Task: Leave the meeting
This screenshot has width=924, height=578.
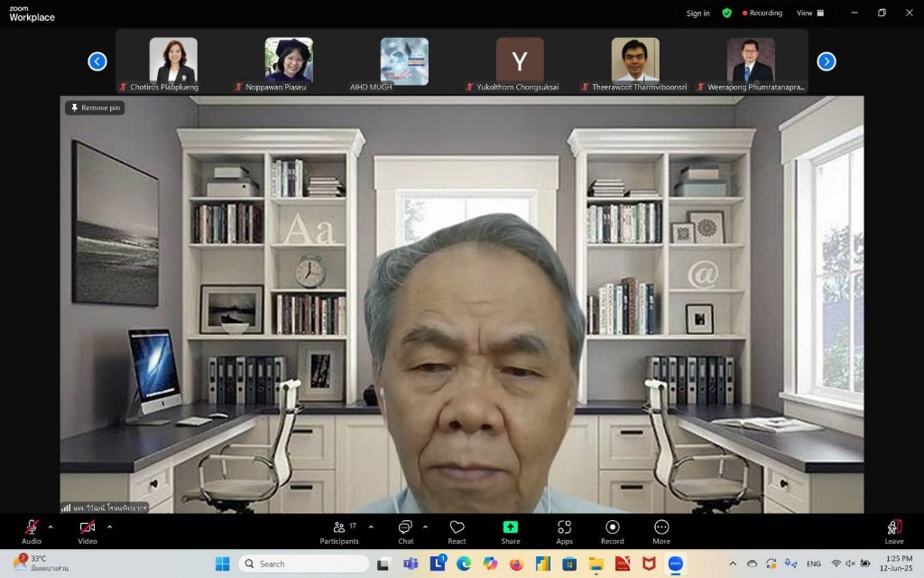Action: (894, 531)
